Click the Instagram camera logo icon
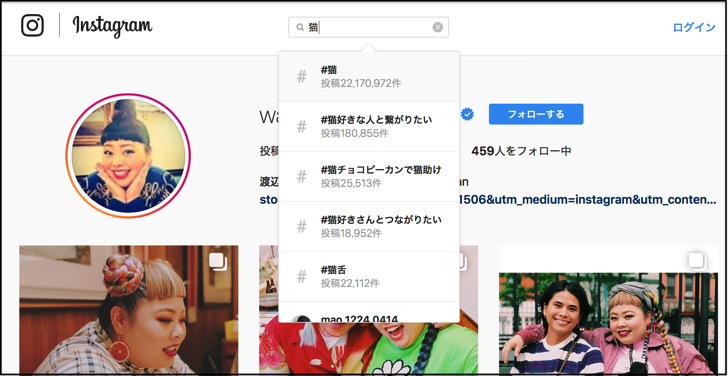728x376 pixels. 32,25
